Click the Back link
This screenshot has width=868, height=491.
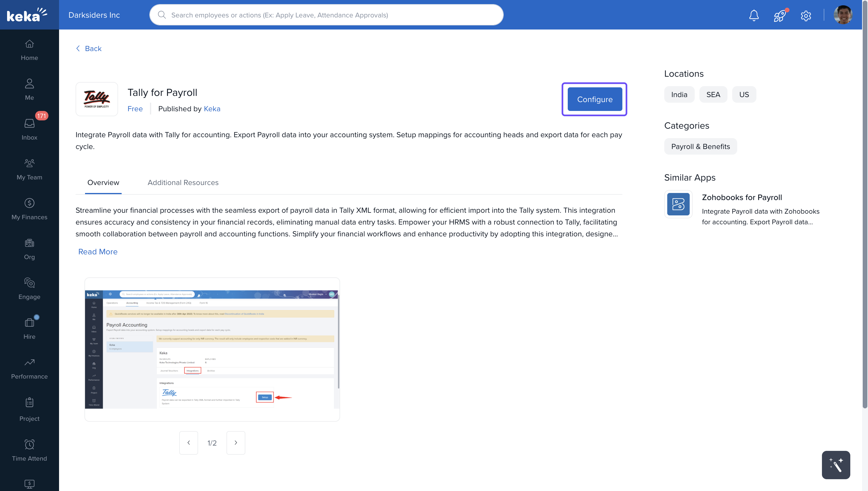click(89, 49)
